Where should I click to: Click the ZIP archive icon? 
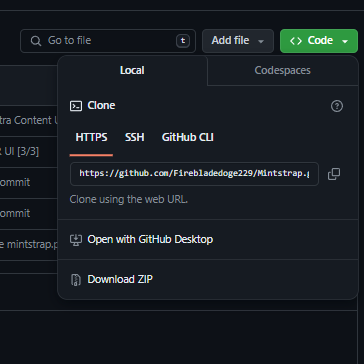coord(76,280)
